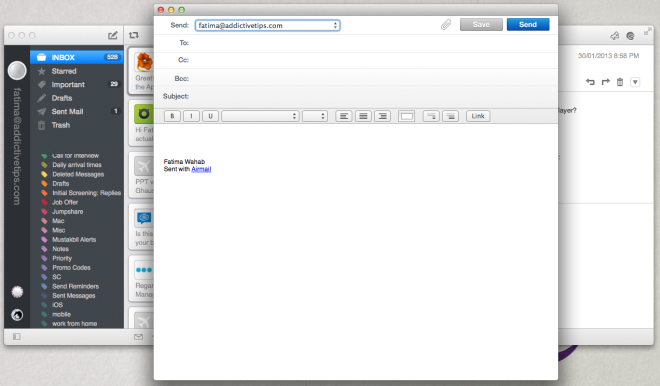Click into the Cc field
This screenshot has height=386, width=660.
click(x=373, y=60)
